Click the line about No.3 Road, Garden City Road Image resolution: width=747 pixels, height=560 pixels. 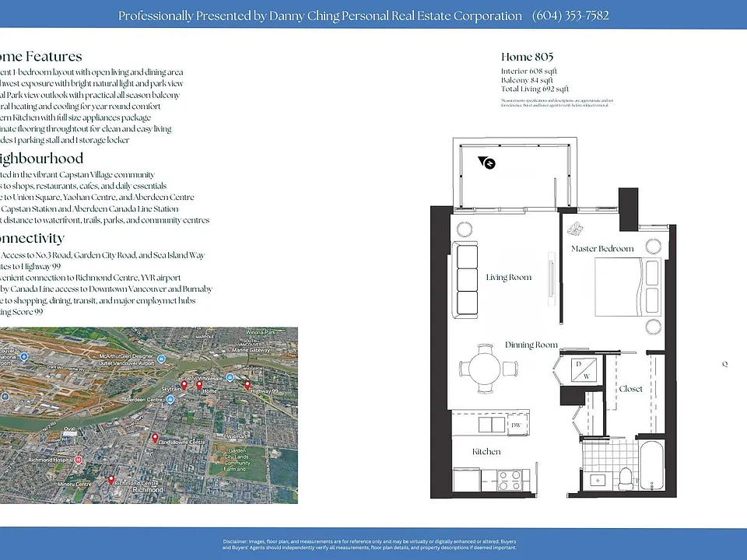pyautogui.click(x=103, y=255)
